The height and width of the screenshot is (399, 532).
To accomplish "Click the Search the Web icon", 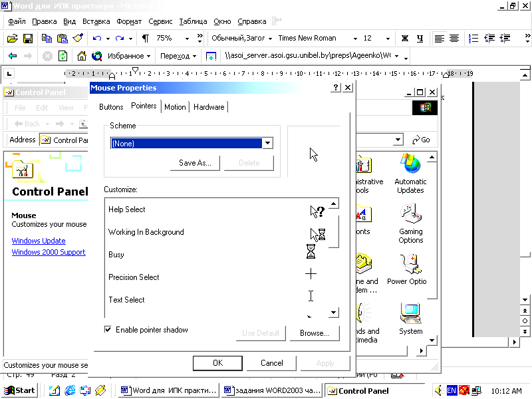I will click(x=96, y=56).
